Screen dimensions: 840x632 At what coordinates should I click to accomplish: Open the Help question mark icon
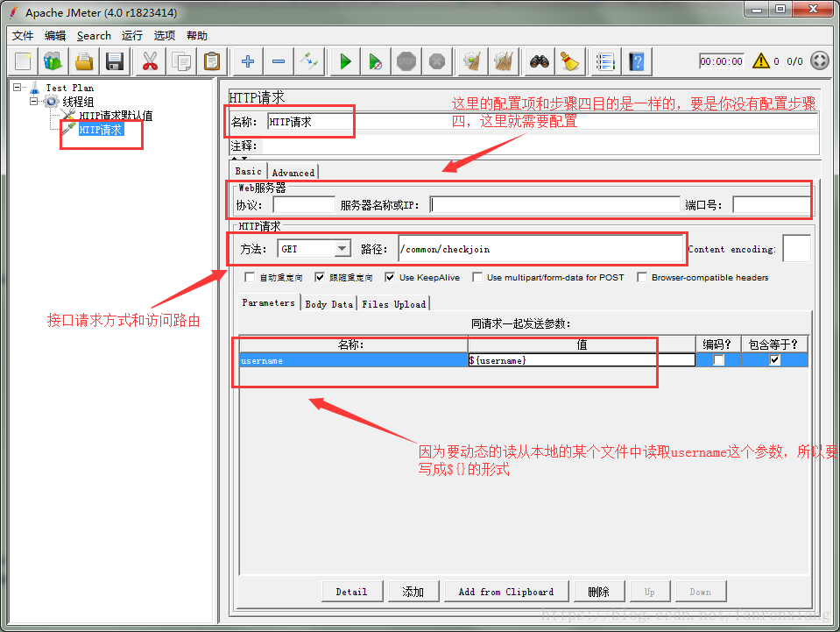point(637,61)
